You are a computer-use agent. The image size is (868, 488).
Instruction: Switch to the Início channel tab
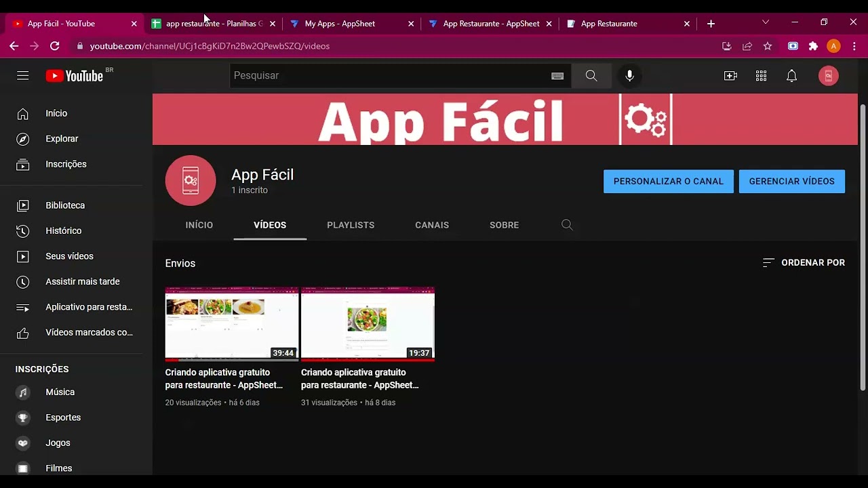[x=199, y=225]
